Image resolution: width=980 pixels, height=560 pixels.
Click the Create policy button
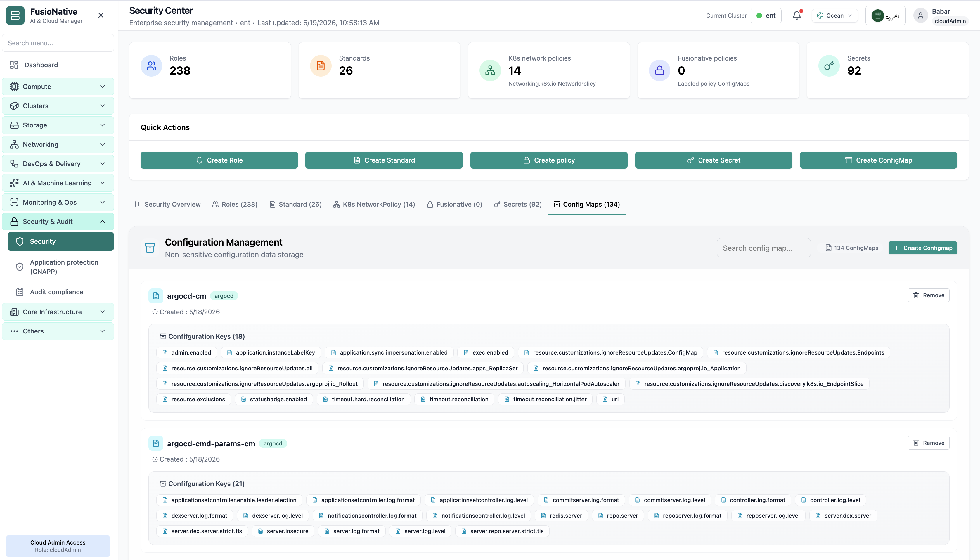549,160
